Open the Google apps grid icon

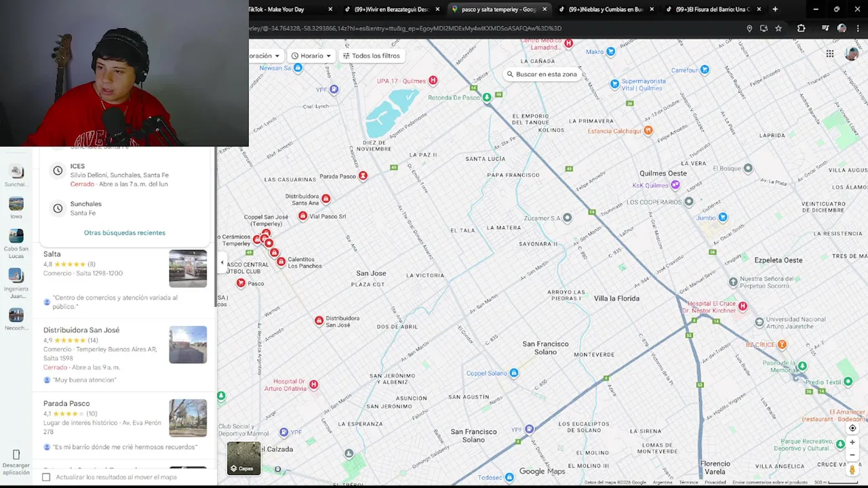829,54
